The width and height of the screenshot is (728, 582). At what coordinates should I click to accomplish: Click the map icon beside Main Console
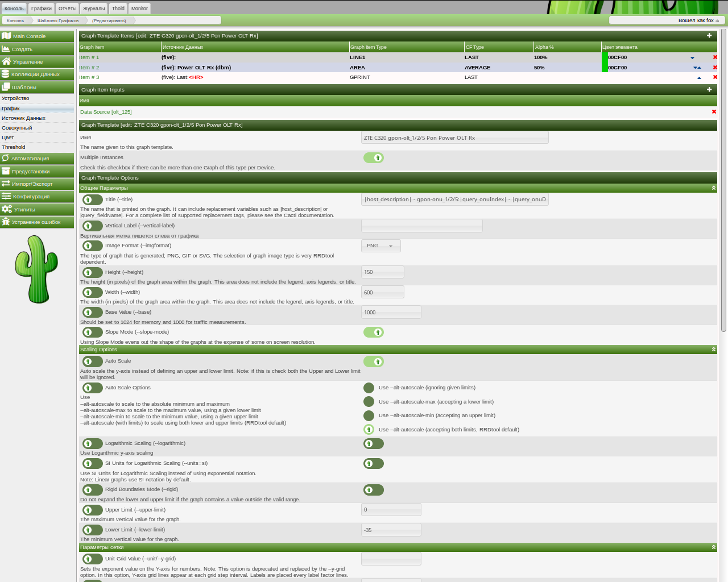(6, 36)
